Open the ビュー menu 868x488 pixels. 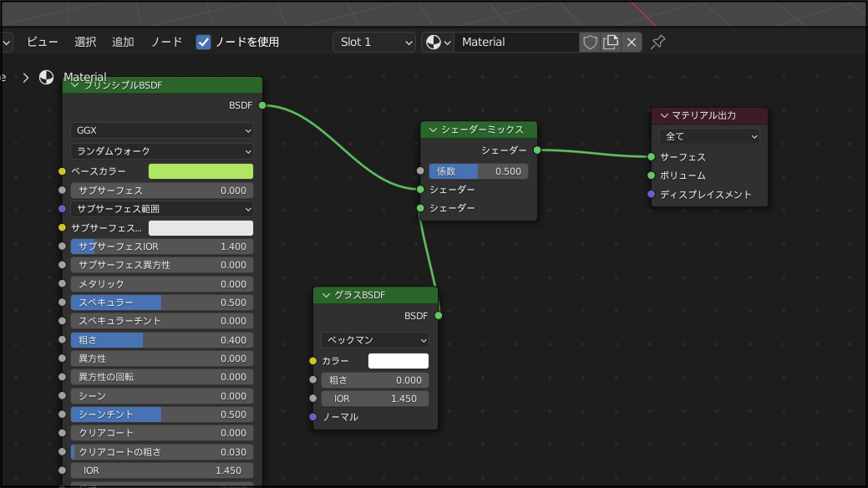42,42
